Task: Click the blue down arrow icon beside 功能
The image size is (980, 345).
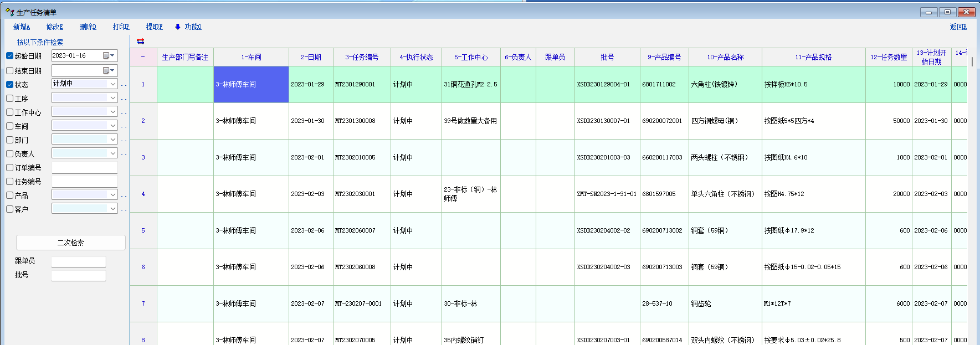Action: click(x=177, y=27)
